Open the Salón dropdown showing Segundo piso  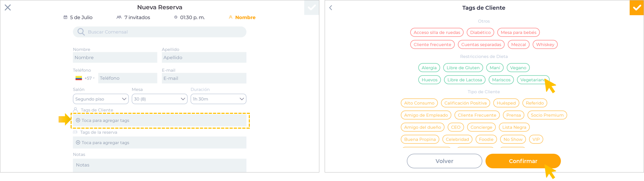pyautogui.click(x=101, y=99)
